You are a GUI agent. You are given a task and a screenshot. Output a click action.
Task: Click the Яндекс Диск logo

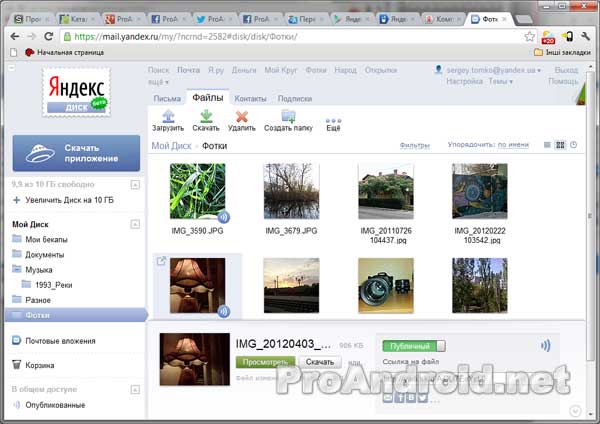[x=77, y=92]
